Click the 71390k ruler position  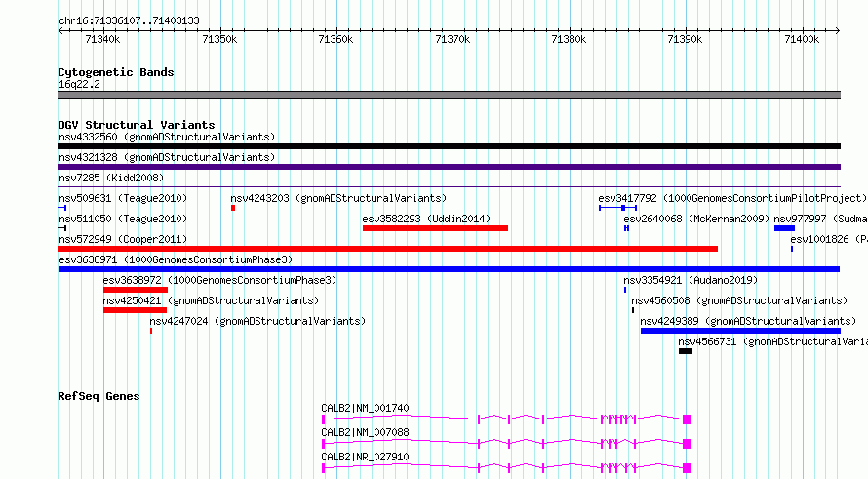[x=685, y=39]
